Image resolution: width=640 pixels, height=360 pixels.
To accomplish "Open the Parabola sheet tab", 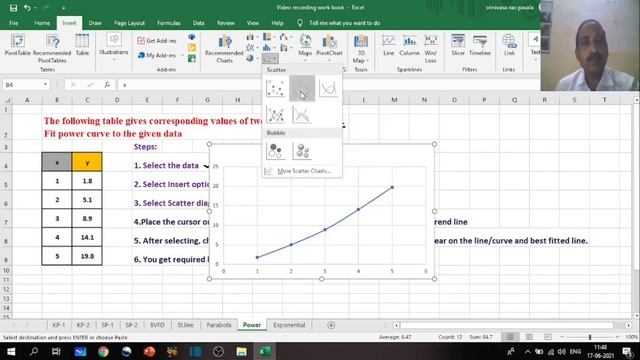I will tap(219, 325).
